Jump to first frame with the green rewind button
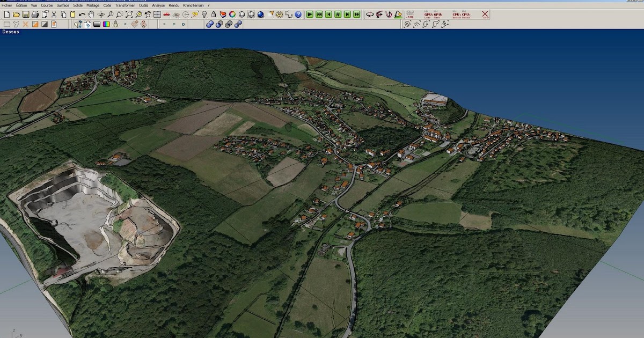Viewport: 644px width, 338px height. (319, 14)
